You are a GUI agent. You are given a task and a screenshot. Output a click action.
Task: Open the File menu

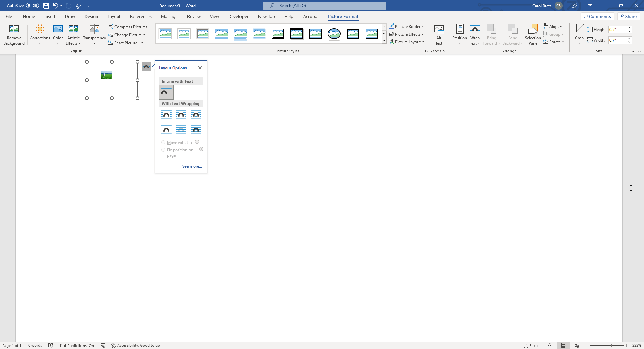pyautogui.click(x=9, y=16)
